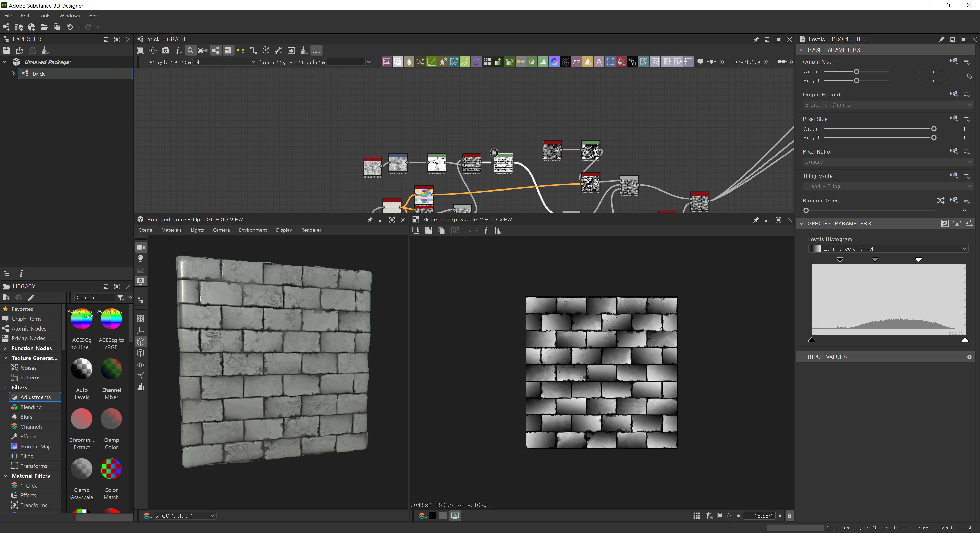Collapse the BASE PARAMETERS section
This screenshot has height=533, width=980.
tap(802, 50)
